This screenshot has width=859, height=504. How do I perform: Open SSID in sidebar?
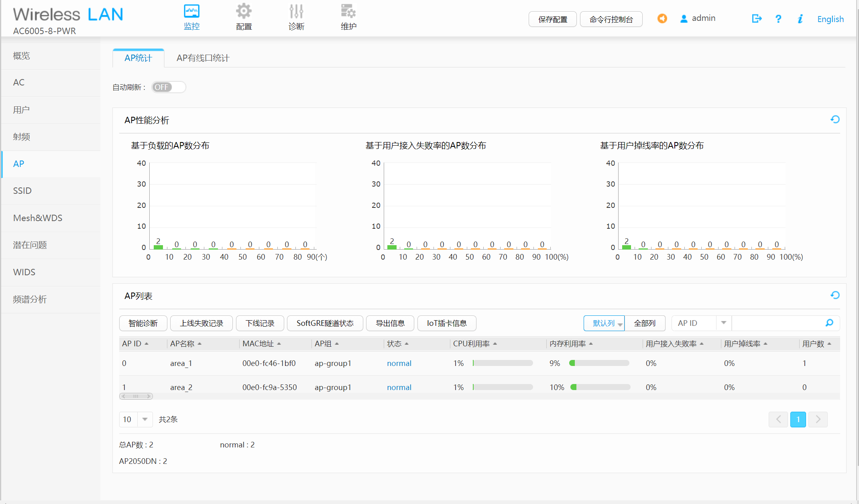51,191
